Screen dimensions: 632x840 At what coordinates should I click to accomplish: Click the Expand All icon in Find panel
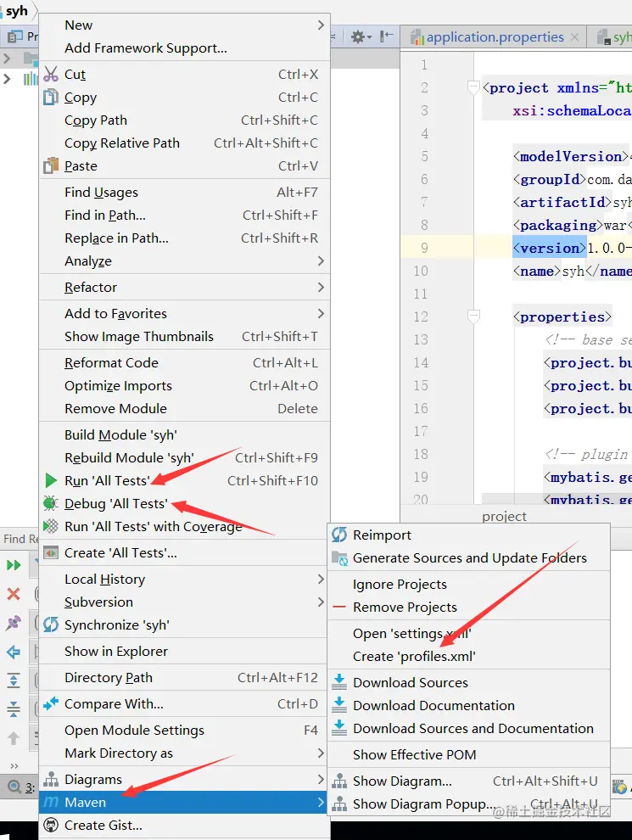pyautogui.click(x=14, y=680)
